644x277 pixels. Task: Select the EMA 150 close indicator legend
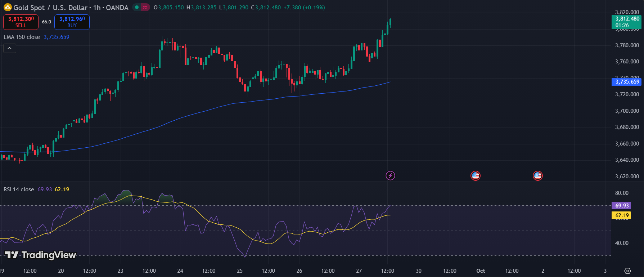pos(22,37)
